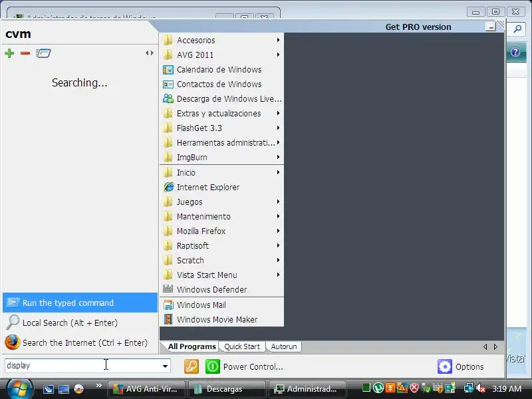Viewport: 532px width, 399px height.
Task: Expand the Raptisoft folder
Action: tap(221, 245)
